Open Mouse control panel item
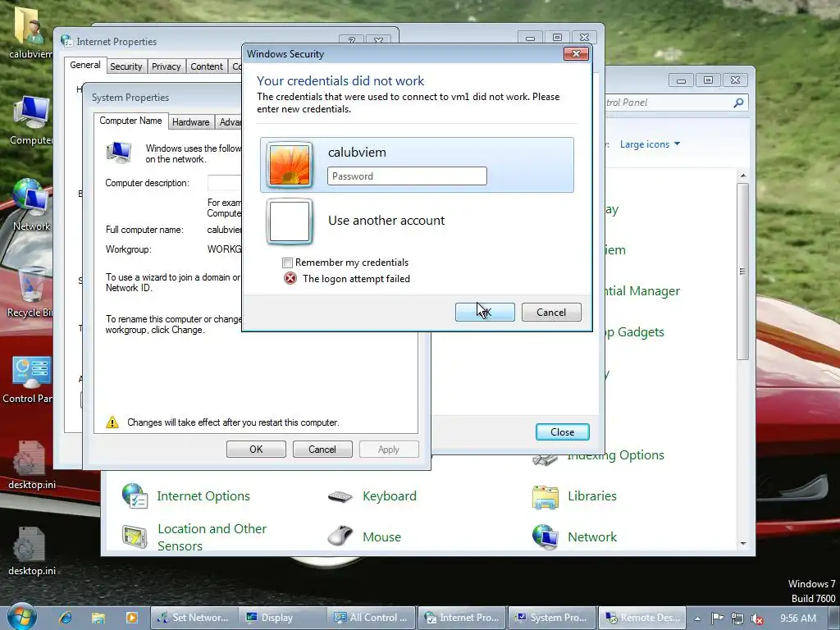Screen dimensions: 840x630 click(x=381, y=536)
